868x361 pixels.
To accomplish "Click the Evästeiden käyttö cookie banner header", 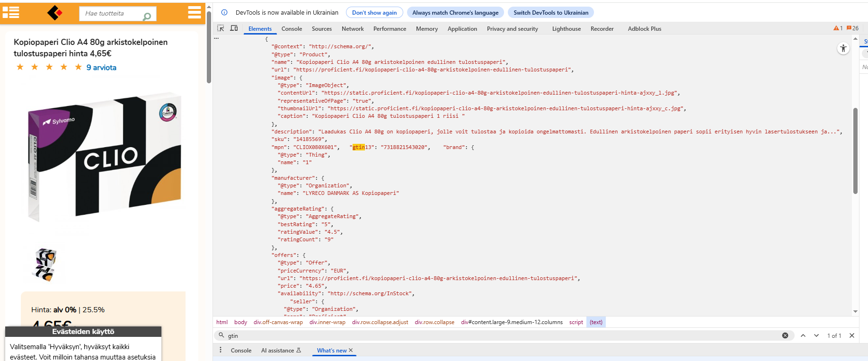I will point(83,332).
